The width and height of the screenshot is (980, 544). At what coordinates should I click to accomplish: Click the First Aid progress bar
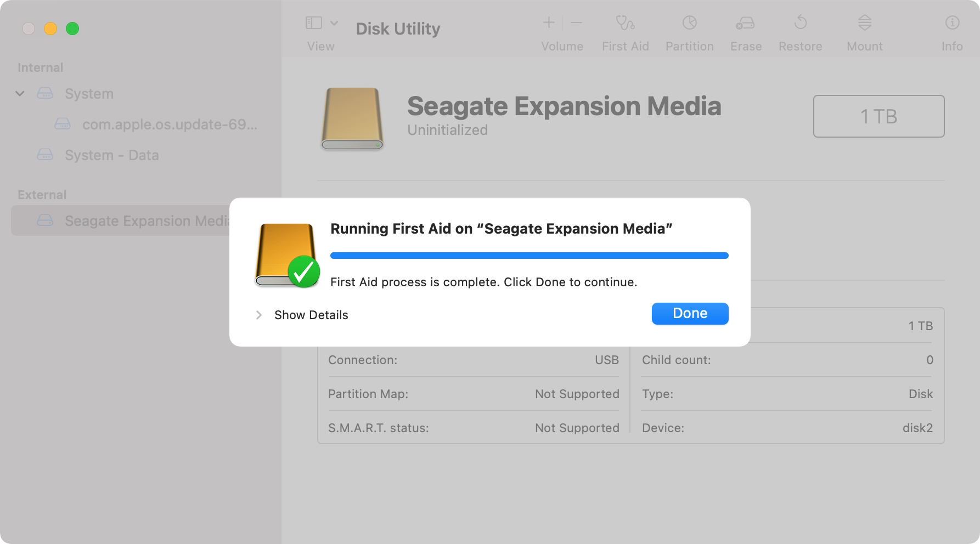click(x=528, y=256)
